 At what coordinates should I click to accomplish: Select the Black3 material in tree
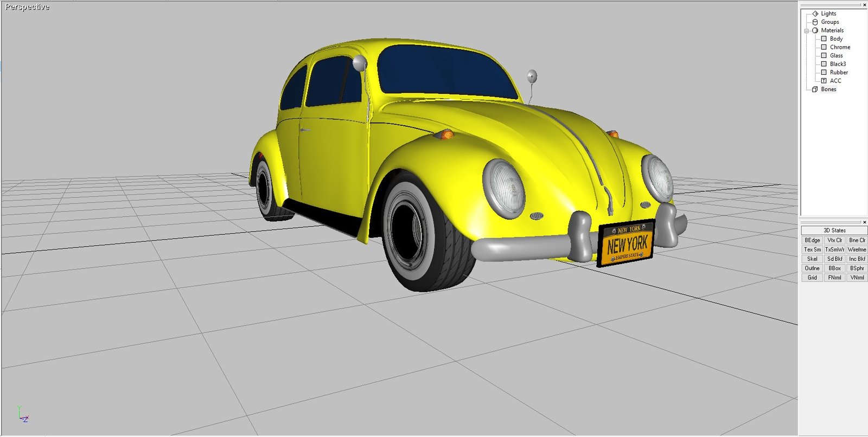pyautogui.click(x=838, y=64)
